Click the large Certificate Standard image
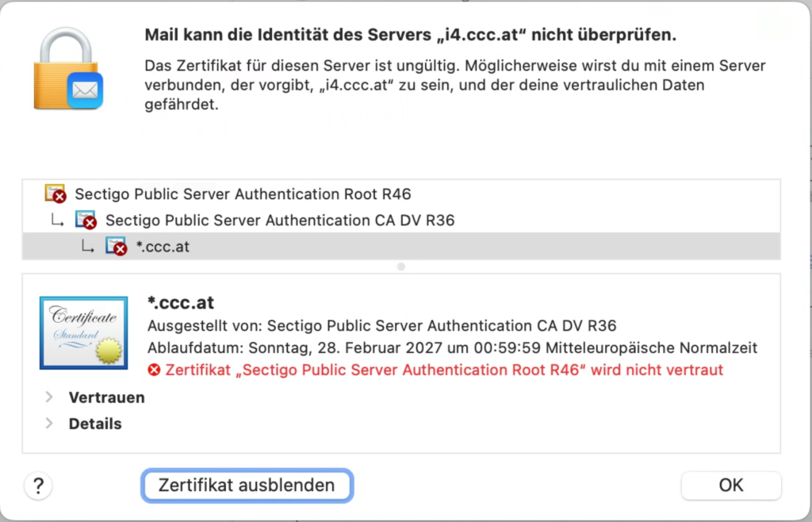The height and width of the screenshot is (522, 812). 83,332
